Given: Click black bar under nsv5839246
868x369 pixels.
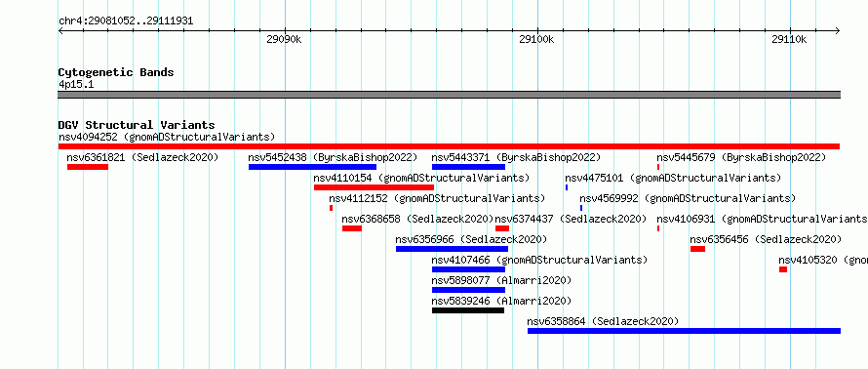Looking at the screenshot, I should point(468,310).
